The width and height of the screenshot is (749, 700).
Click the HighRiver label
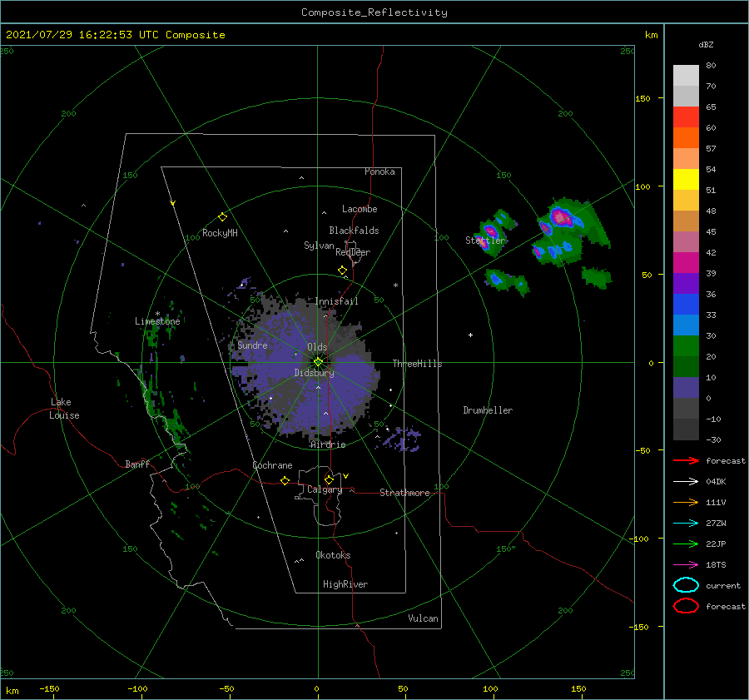[345, 584]
